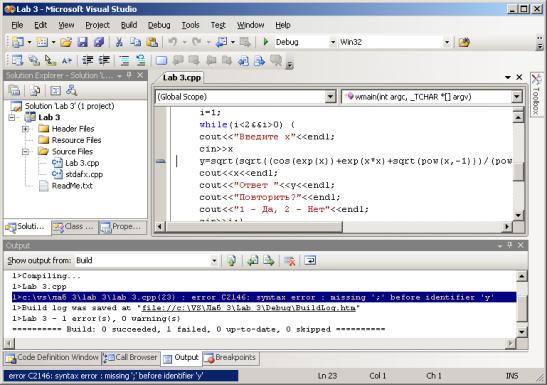Open the Global Scope dropdown

(330, 97)
